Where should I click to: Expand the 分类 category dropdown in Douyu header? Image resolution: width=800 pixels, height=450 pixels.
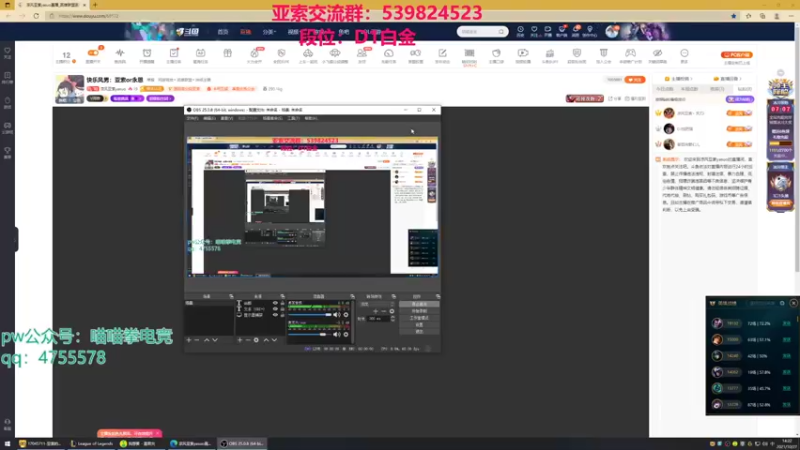pyautogui.click(x=269, y=32)
